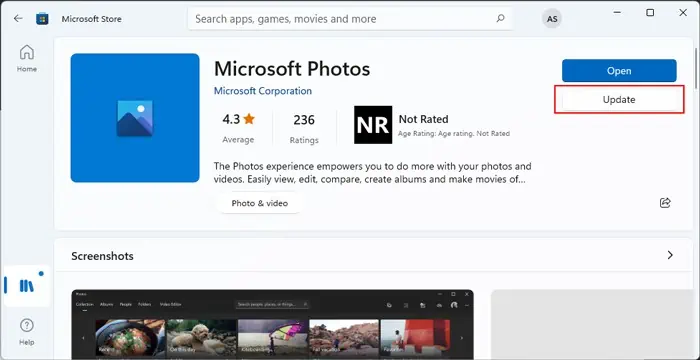The width and height of the screenshot is (700, 360).
Task: Close the Microsoft Store window
Action: 683,13
